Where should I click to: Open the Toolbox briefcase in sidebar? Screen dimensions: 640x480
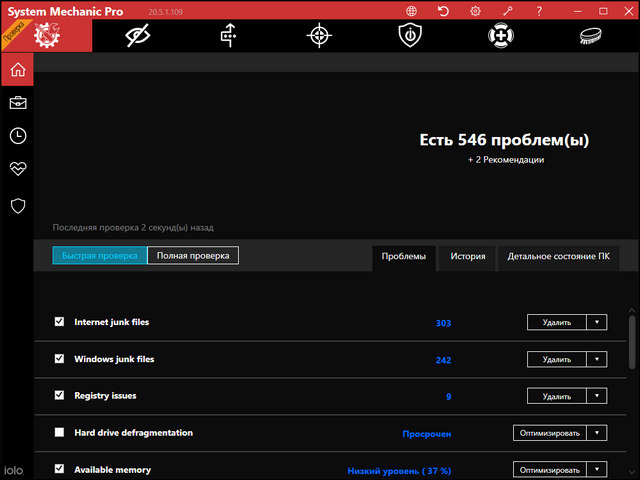pos(17,103)
